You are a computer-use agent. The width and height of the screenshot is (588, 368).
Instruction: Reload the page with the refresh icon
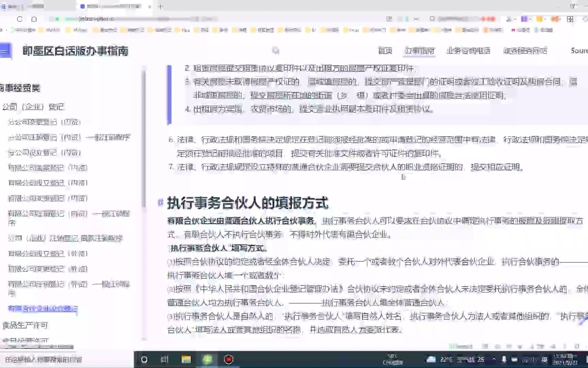(20, 19)
